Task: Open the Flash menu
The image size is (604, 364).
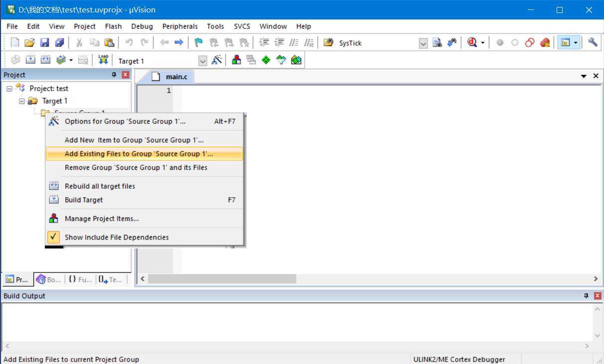Action: click(x=113, y=26)
